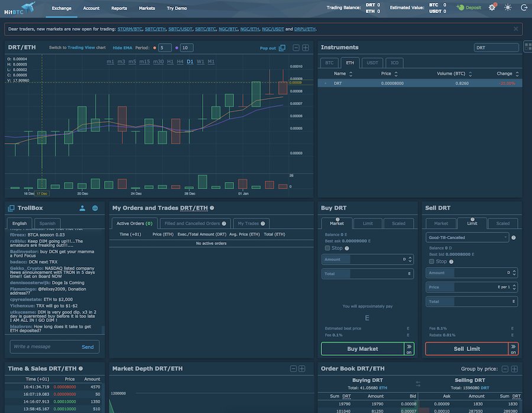532x413 pixels.
Task: Open info icon next to My Orders title
Action: click(212, 208)
